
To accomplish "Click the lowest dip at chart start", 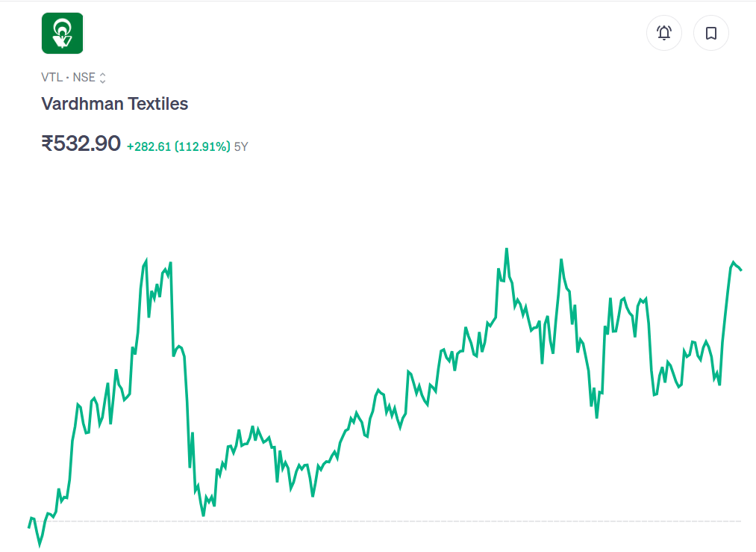I will click(40, 545).
